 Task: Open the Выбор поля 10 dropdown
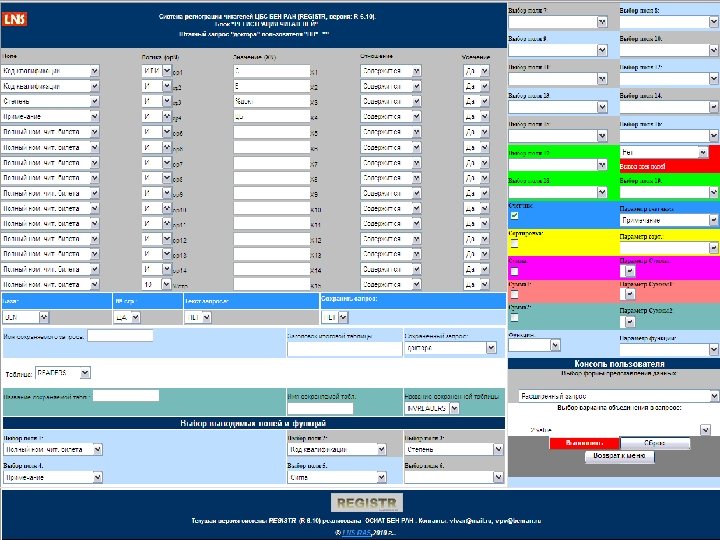(x=669, y=50)
